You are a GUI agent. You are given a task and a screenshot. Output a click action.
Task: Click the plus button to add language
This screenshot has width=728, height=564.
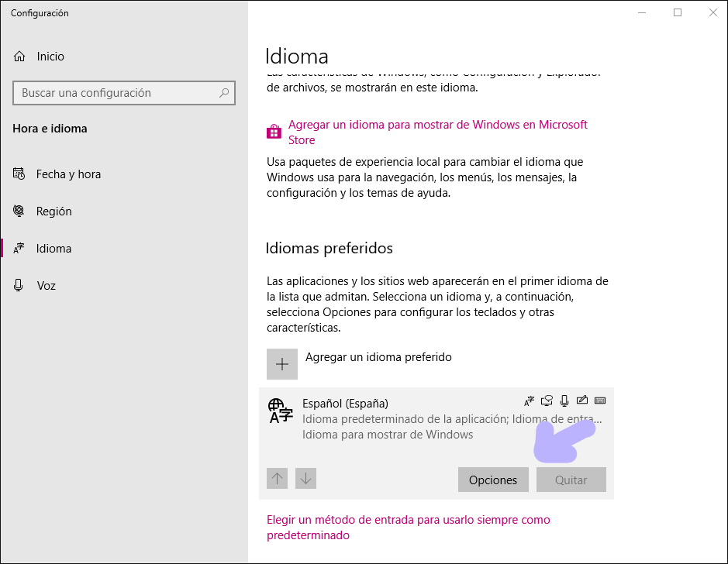282,364
